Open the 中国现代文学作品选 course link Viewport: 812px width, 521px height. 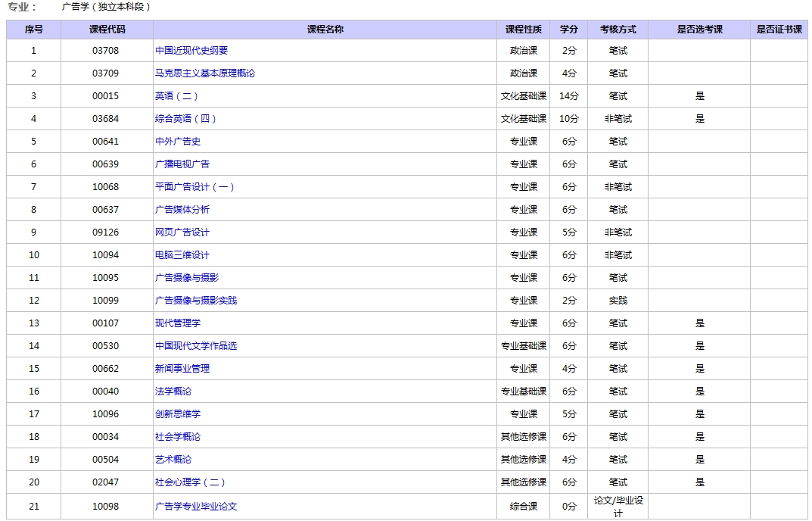tap(196, 346)
